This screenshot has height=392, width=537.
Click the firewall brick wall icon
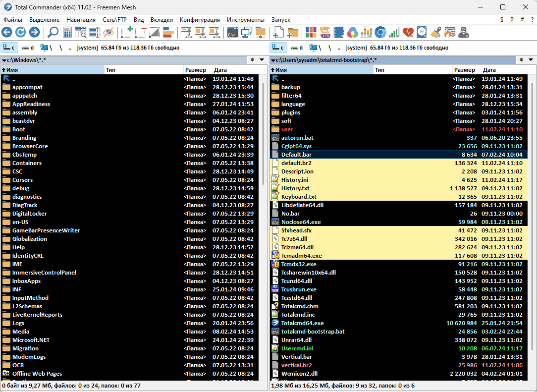[449, 33]
